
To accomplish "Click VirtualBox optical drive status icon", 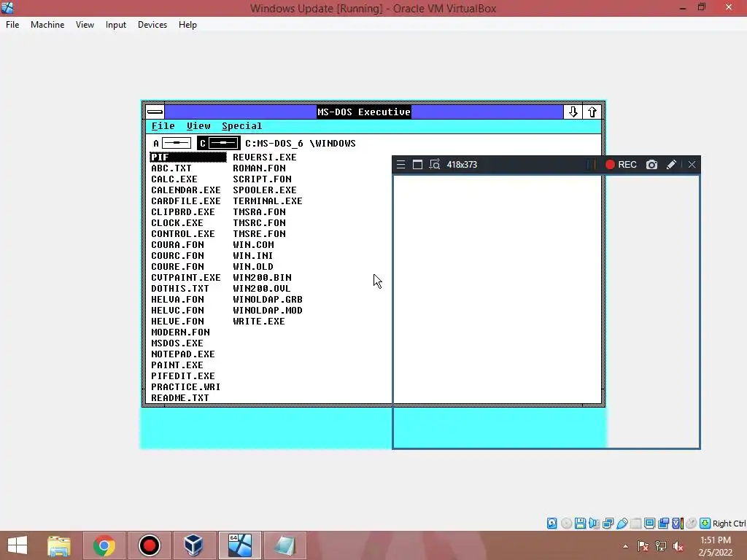I will click(566, 524).
